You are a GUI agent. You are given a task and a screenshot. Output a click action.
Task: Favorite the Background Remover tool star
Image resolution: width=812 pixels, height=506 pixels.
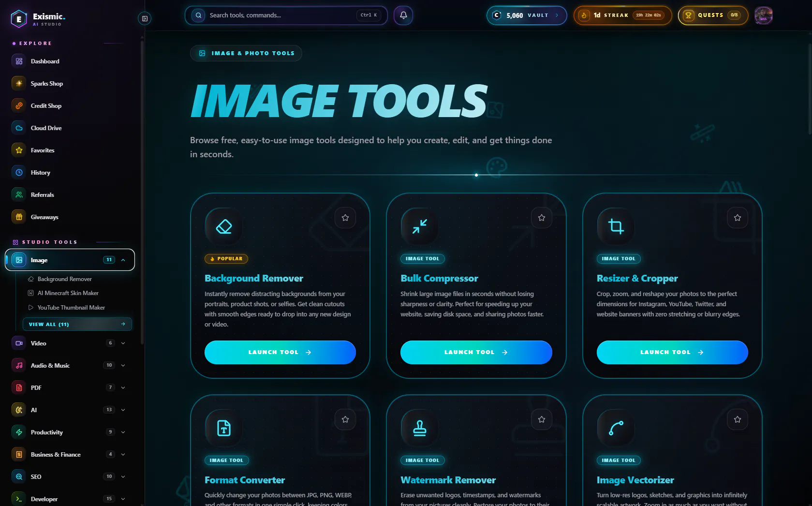[x=345, y=218]
